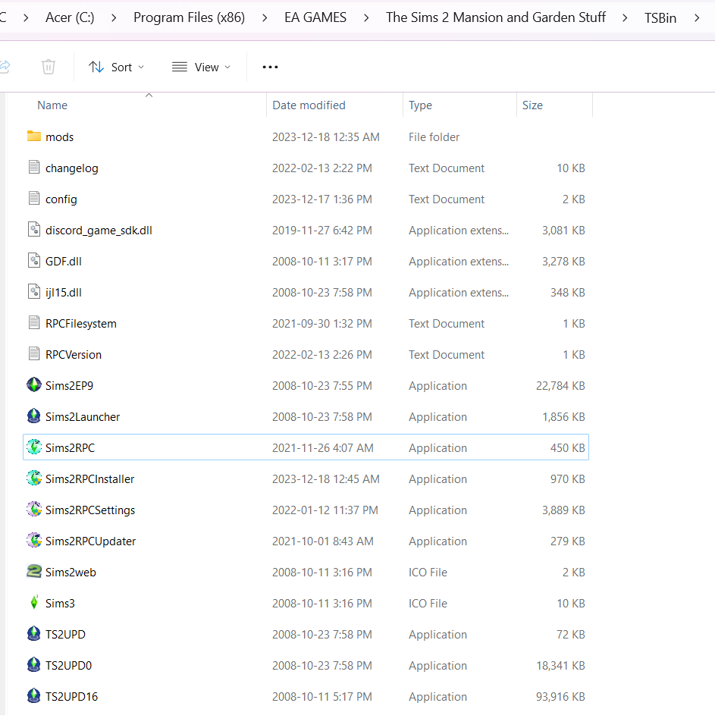Click the Sims2web ICO file icon
Viewport: 715px width, 728px height.
pos(33,572)
